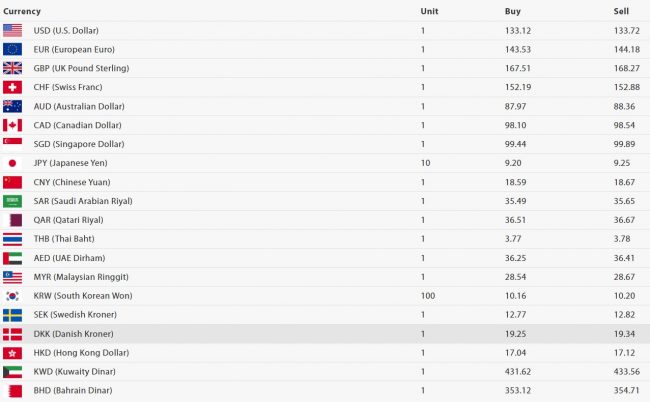Click the South Korean Won flag icon
The image size is (650, 402).
coord(12,296)
